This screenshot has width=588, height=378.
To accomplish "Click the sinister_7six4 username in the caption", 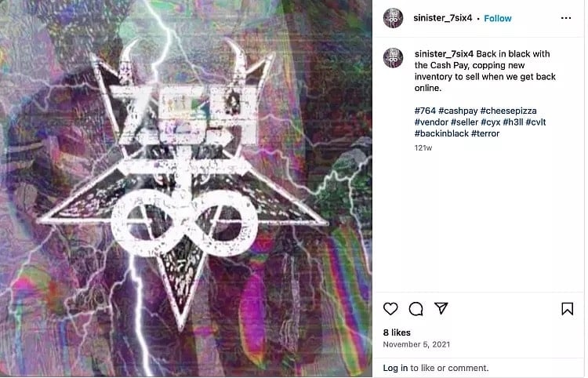I will [444, 54].
